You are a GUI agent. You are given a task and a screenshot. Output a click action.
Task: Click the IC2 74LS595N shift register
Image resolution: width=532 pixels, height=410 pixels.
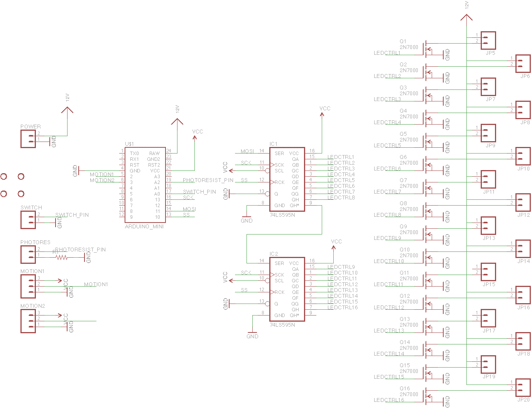coord(287,289)
